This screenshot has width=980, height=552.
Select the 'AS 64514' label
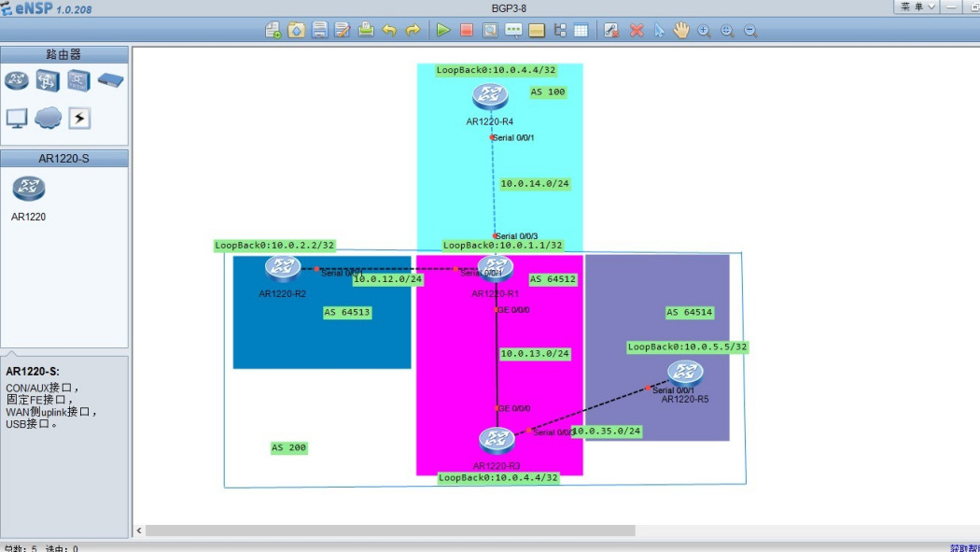point(690,312)
